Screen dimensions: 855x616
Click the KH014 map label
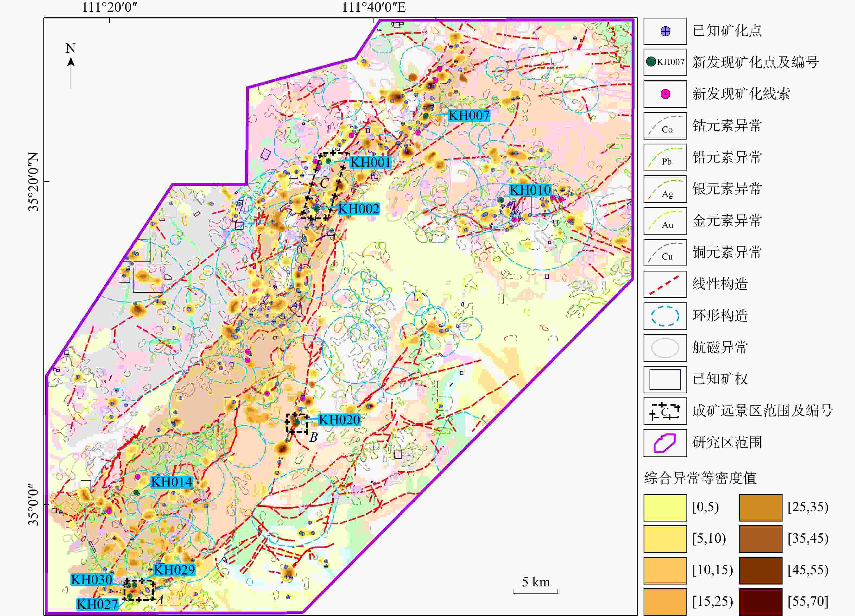point(172,482)
